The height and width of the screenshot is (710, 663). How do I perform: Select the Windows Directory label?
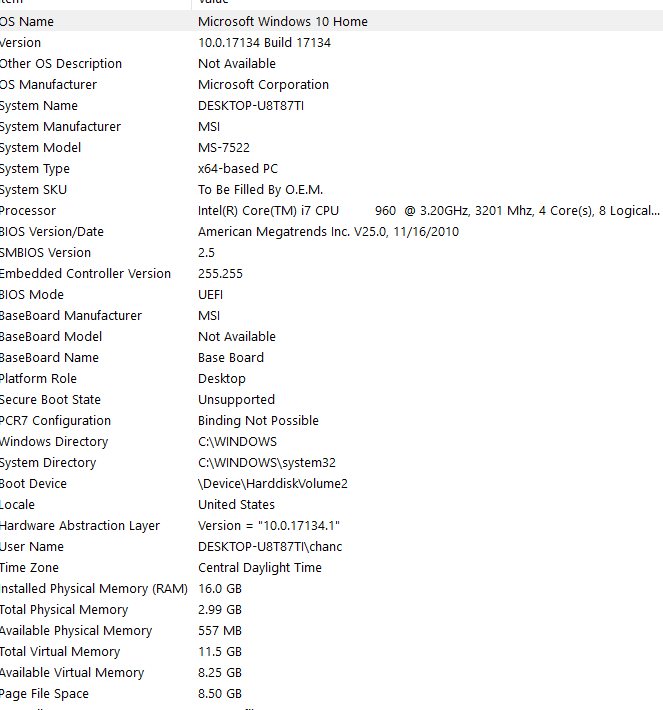[x=54, y=442]
